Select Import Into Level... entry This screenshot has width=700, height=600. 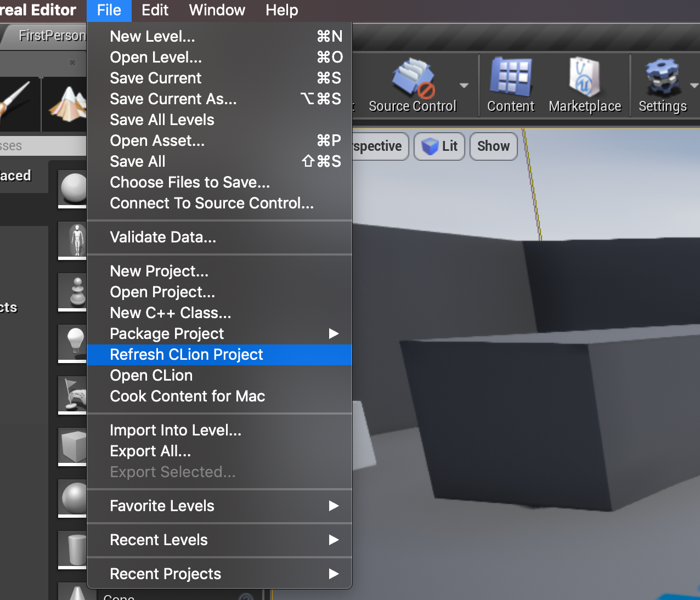click(219, 430)
